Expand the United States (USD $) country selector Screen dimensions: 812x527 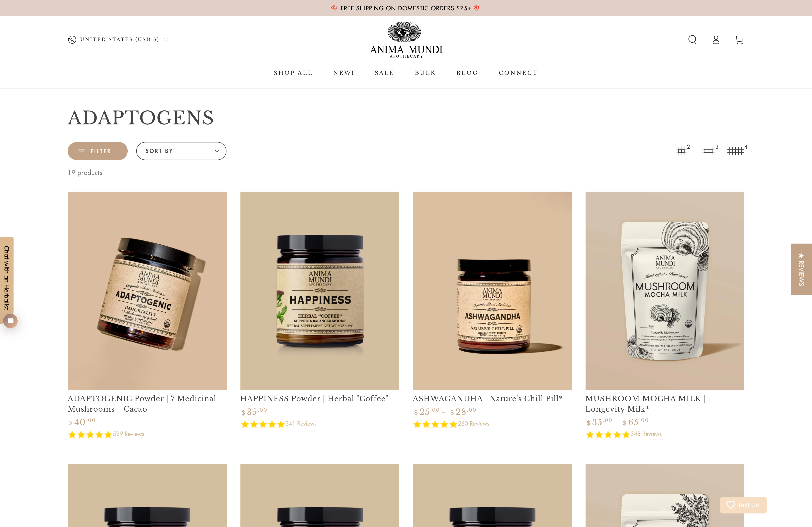pos(118,39)
